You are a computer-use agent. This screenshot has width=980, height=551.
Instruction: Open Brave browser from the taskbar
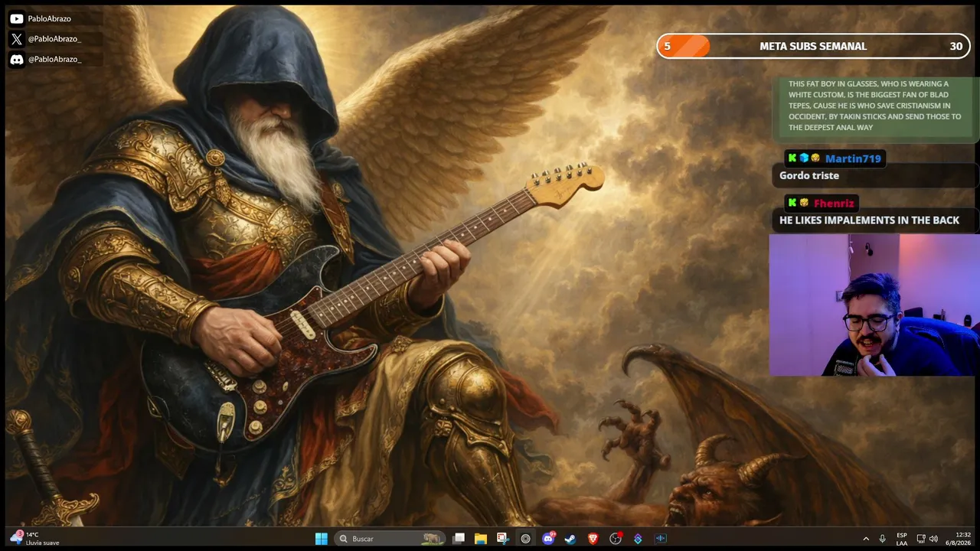tap(593, 539)
